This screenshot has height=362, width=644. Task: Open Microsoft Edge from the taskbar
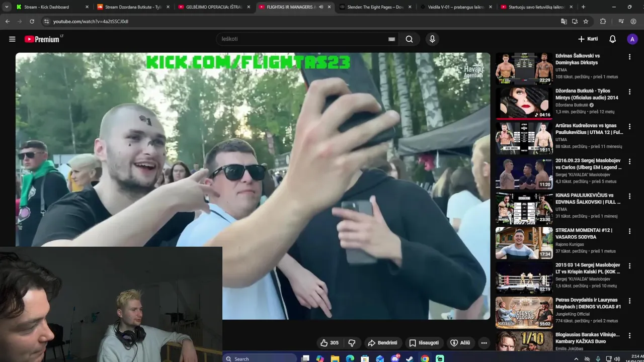click(x=350, y=358)
